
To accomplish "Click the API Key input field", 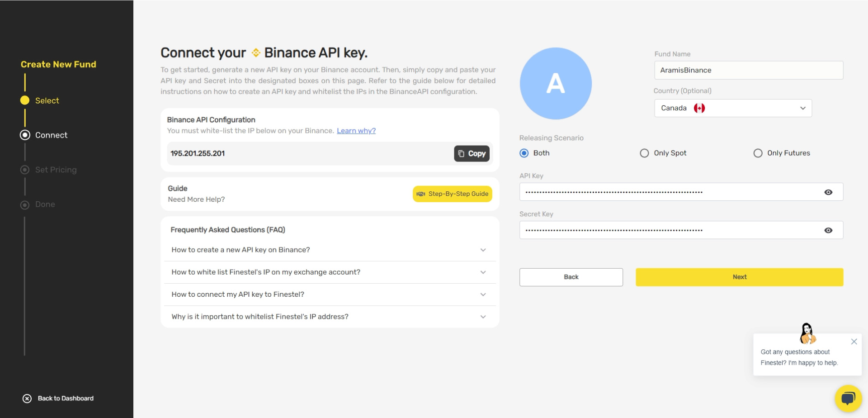I will pos(681,192).
